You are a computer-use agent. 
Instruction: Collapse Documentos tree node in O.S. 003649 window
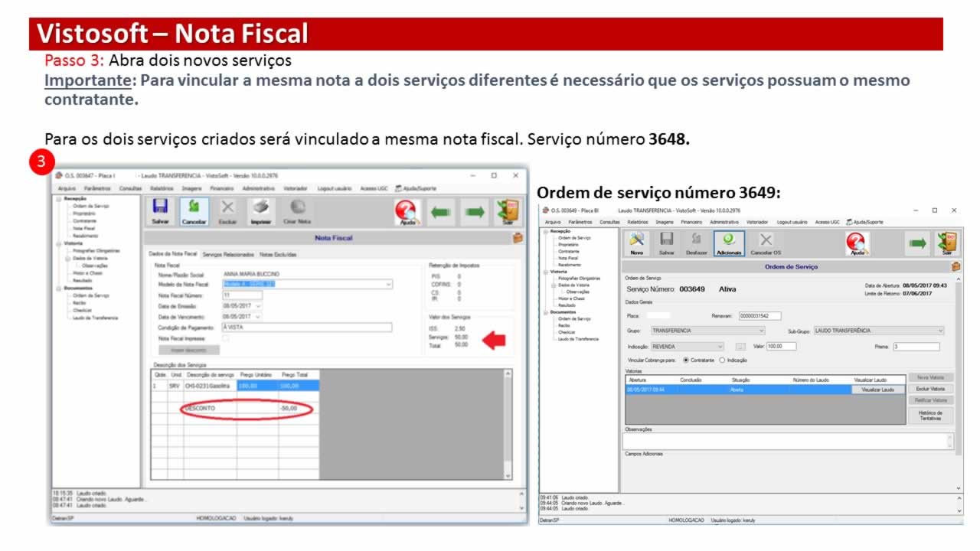(546, 312)
